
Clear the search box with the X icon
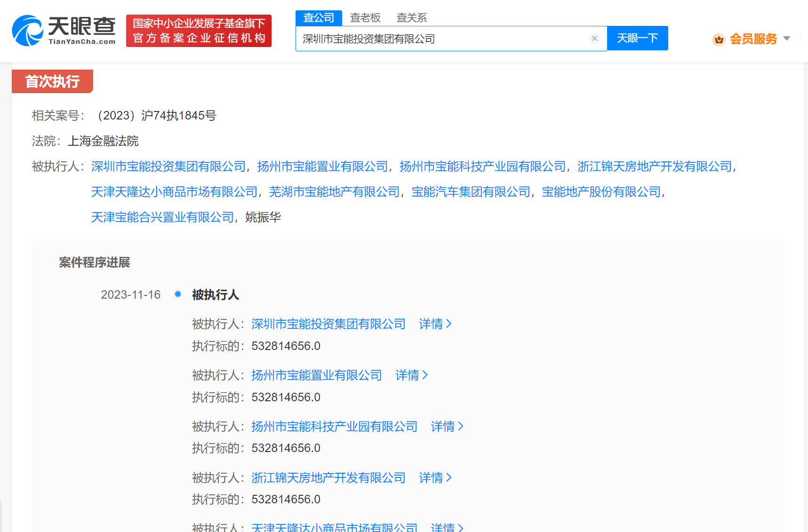pos(594,39)
